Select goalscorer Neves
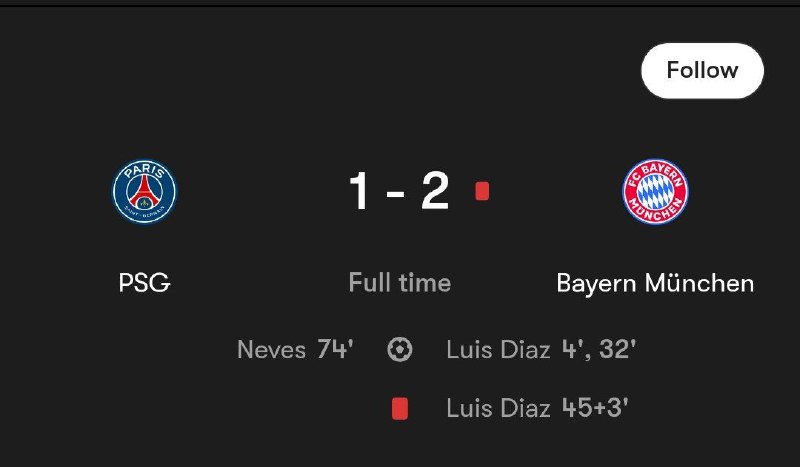Image resolution: width=800 pixels, height=467 pixels. coord(271,350)
